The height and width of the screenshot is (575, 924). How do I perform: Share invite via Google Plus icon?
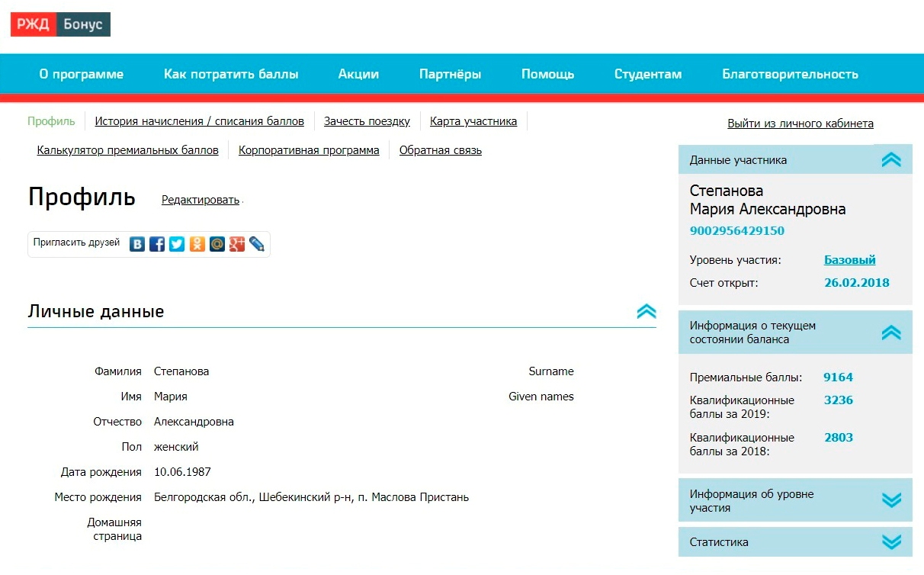click(x=237, y=244)
